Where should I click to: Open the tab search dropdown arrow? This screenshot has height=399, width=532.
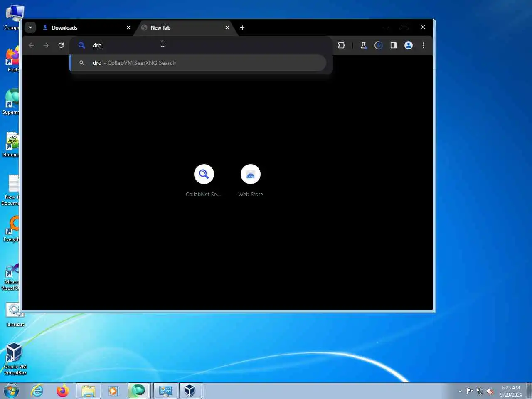point(30,27)
